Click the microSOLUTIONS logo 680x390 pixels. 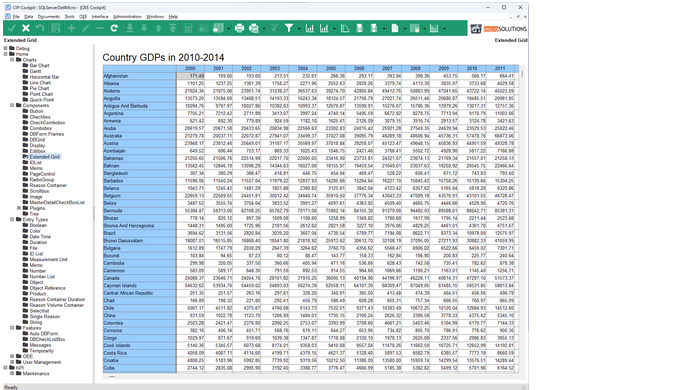(x=499, y=29)
